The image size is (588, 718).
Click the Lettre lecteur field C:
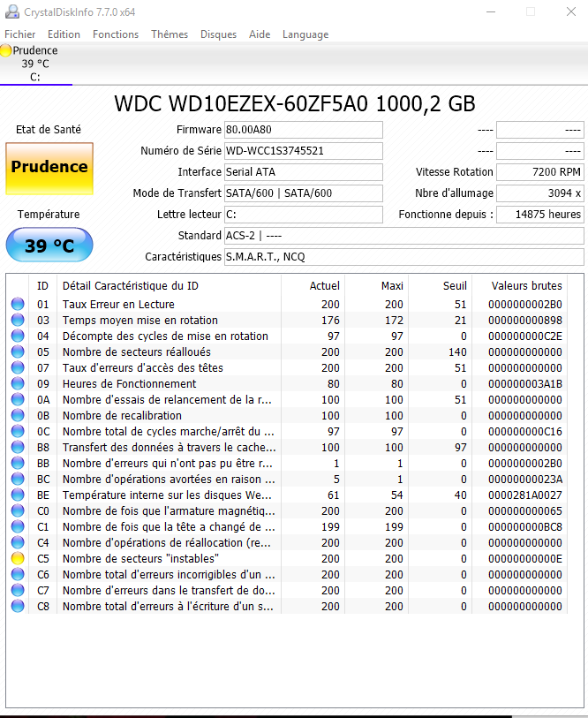coord(303,215)
